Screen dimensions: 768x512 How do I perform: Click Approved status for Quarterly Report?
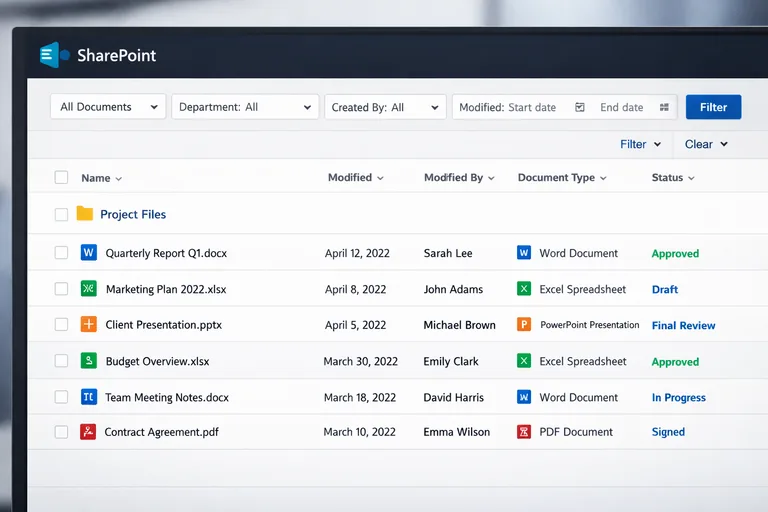[x=675, y=253]
